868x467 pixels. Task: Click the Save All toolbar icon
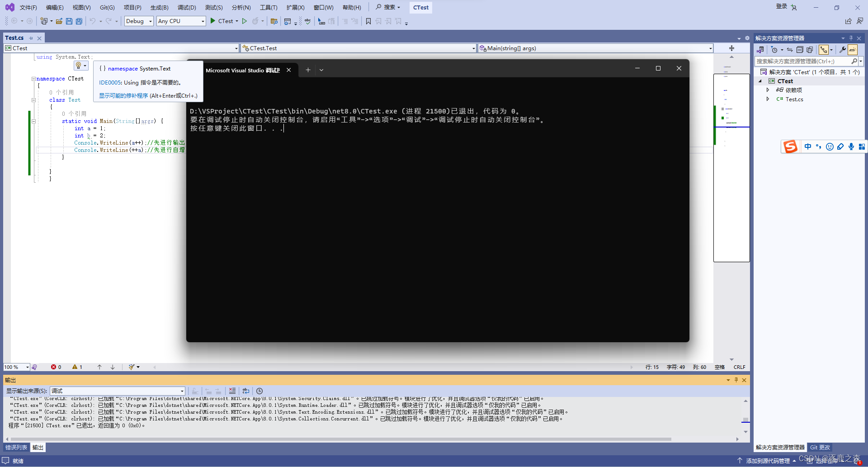79,21
